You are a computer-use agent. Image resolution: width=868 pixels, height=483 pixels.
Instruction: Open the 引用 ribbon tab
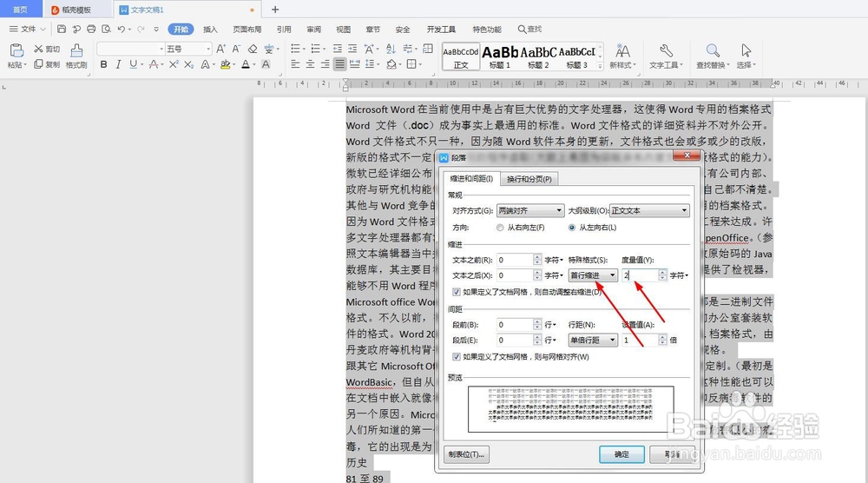coord(284,30)
